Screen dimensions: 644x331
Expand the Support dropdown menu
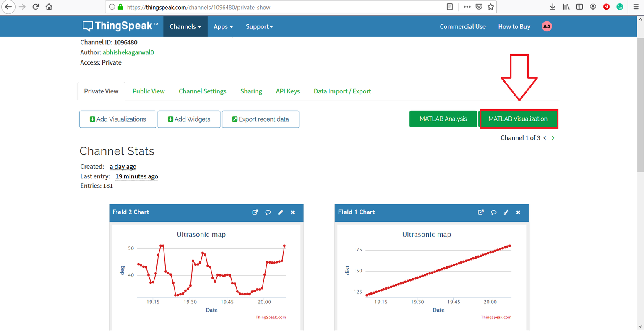tap(259, 26)
